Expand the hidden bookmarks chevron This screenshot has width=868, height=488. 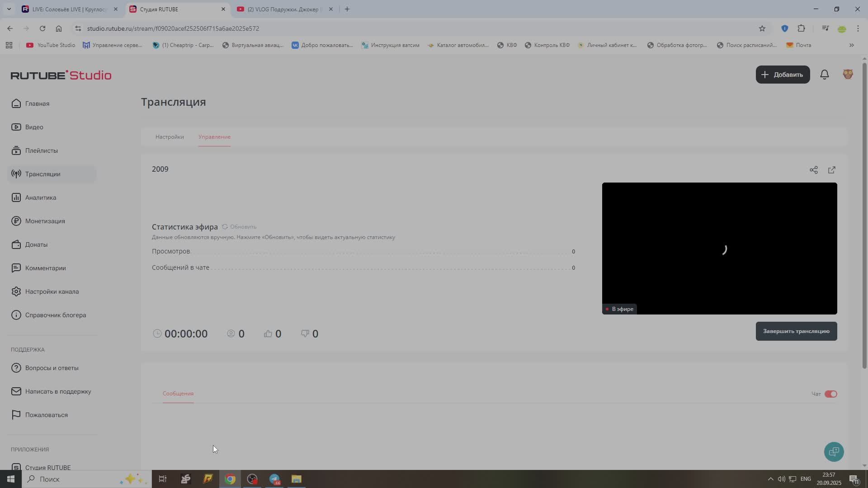851,45
